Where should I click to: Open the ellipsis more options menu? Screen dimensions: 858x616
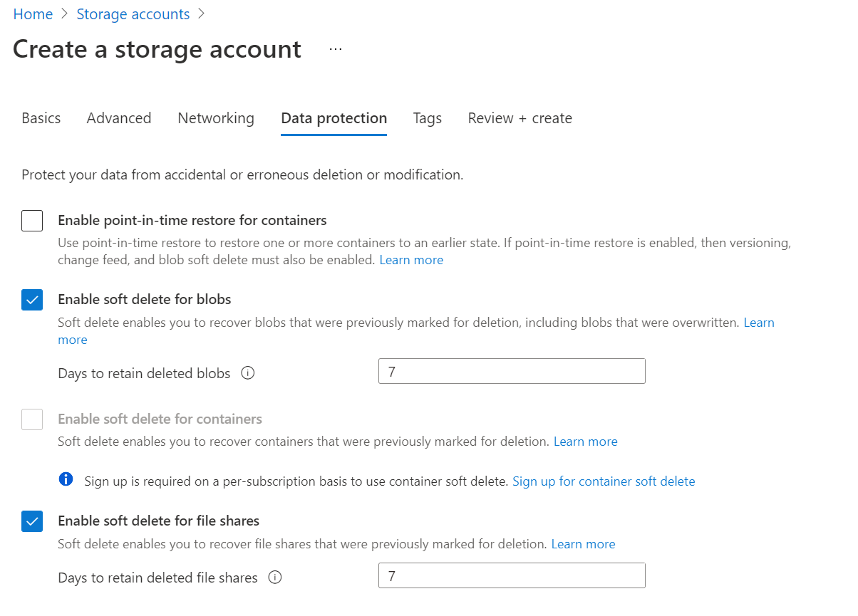coord(336,49)
